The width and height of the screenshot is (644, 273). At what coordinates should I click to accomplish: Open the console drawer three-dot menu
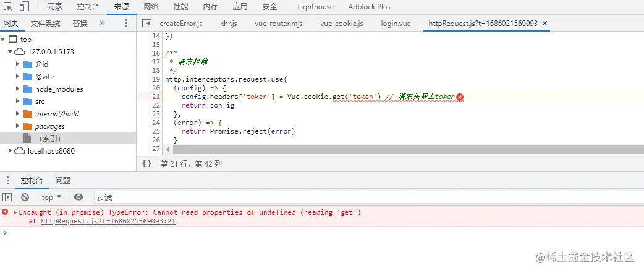(x=7, y=181)
